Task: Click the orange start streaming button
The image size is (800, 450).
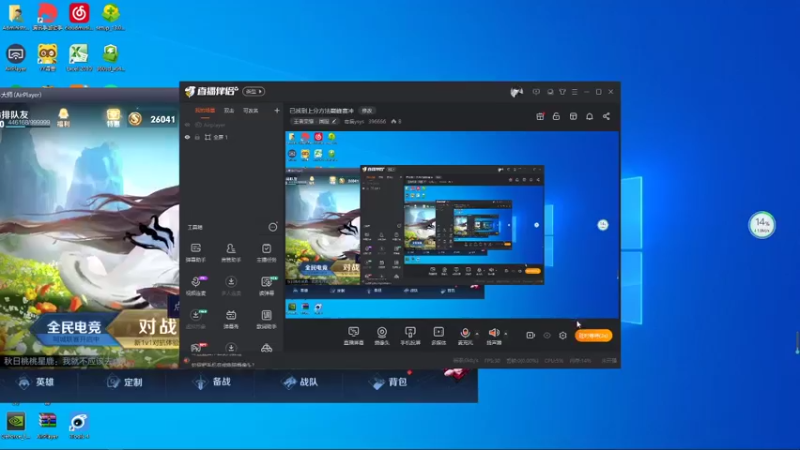Action: click(x=593, y=335)
